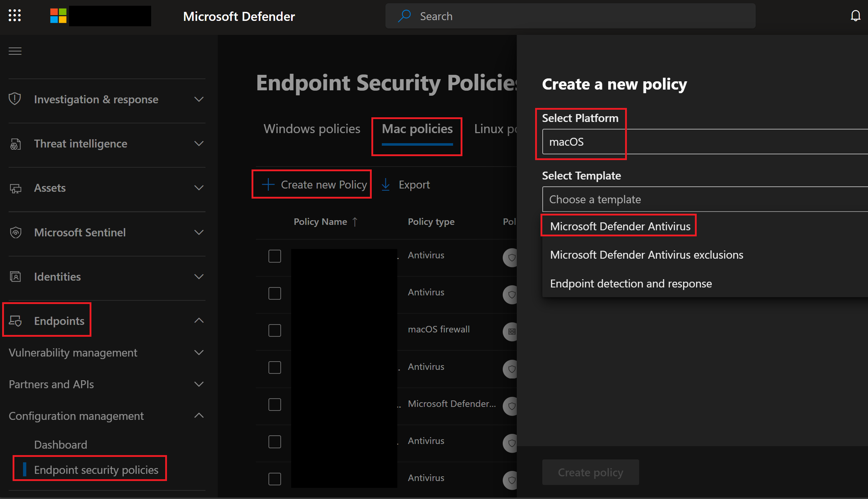Click the Identities icon
This screenshot has width=868, height=499.
click(15, 277)
